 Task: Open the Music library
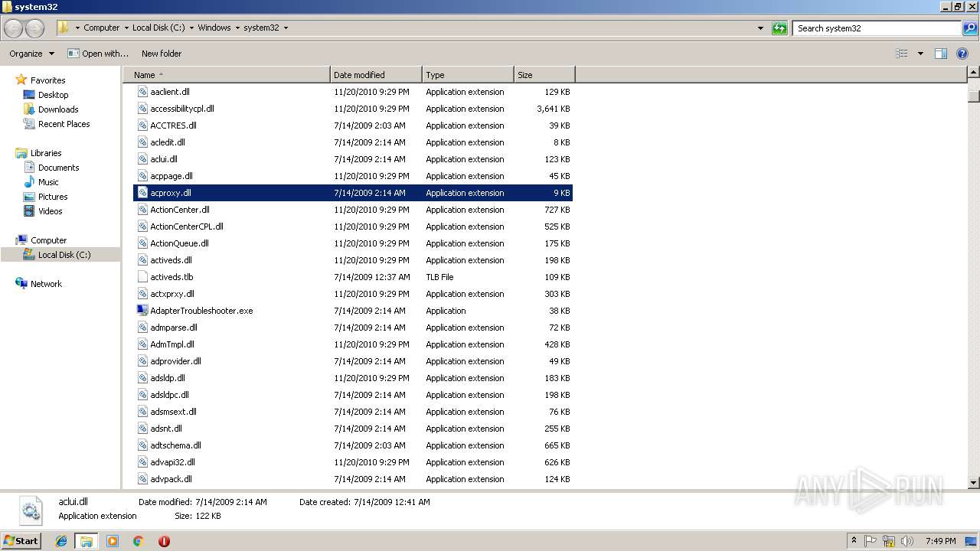(x=48, y=182)
